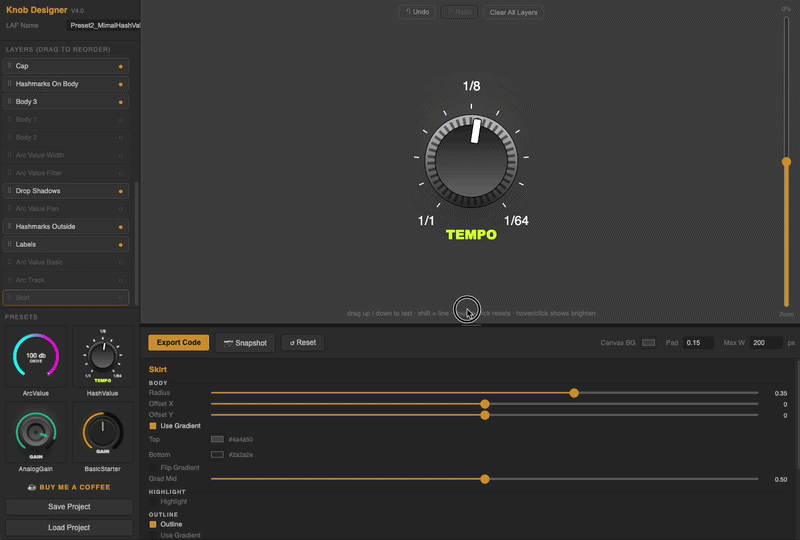Viewport: 800px width, 540px height.
Task: Take a Snapshot of the knob
Action: [245, 343]
